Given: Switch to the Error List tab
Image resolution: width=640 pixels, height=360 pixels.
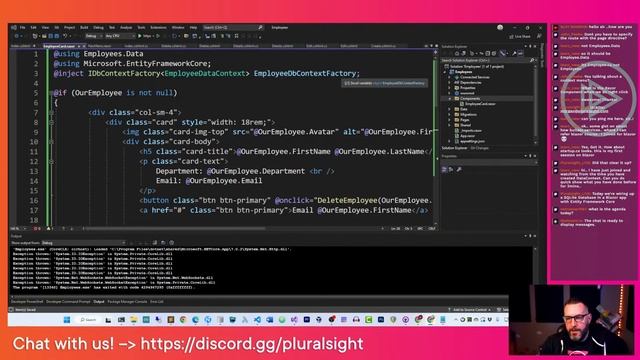Looking at the screenshot, I should tap(157, 302).
